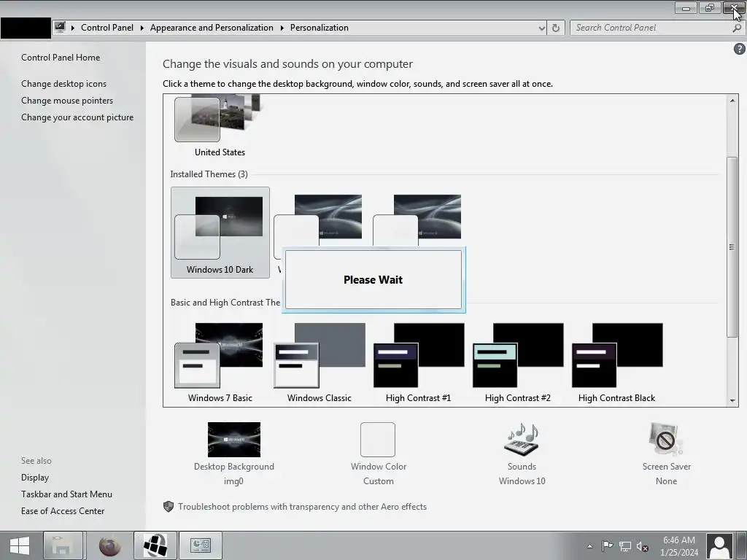Launch Firefox from the taskbar
This screenshot has height=560, width=747.
109,545
